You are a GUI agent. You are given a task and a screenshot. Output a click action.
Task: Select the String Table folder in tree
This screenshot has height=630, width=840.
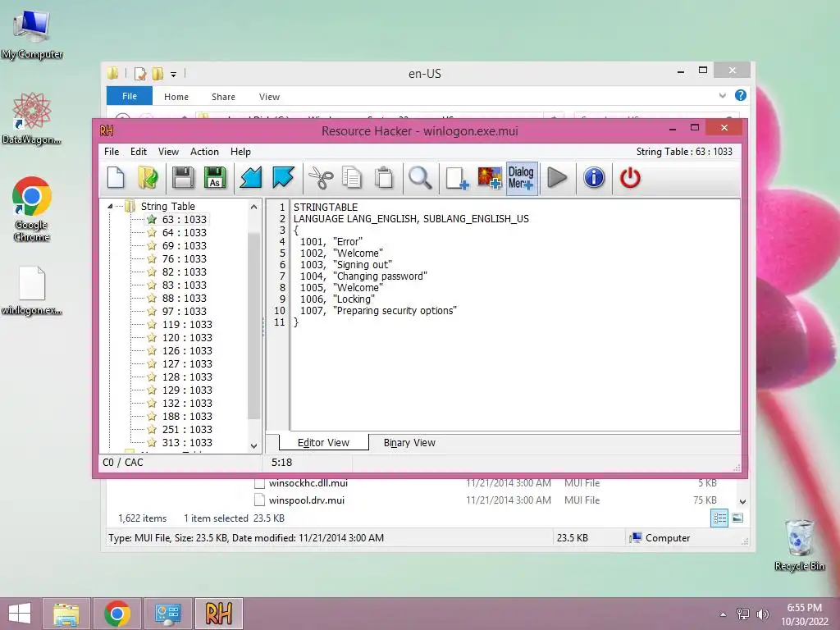point(167,206)
